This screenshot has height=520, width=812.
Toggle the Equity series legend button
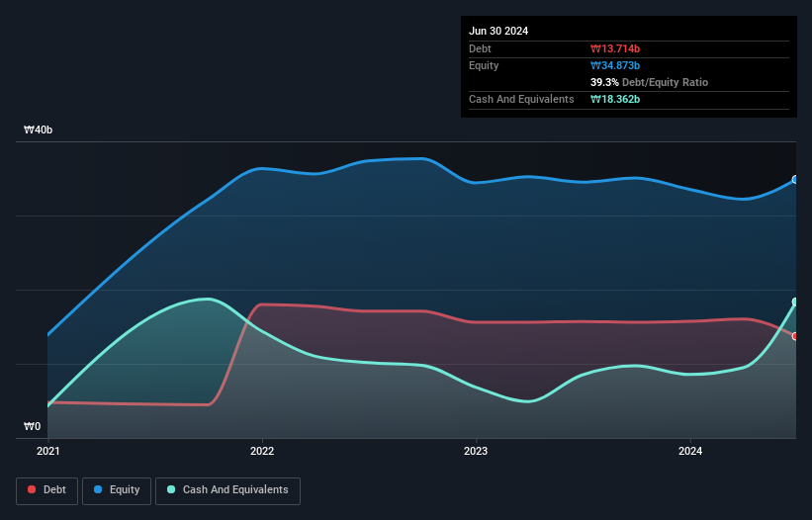click(x=117, y=490)
